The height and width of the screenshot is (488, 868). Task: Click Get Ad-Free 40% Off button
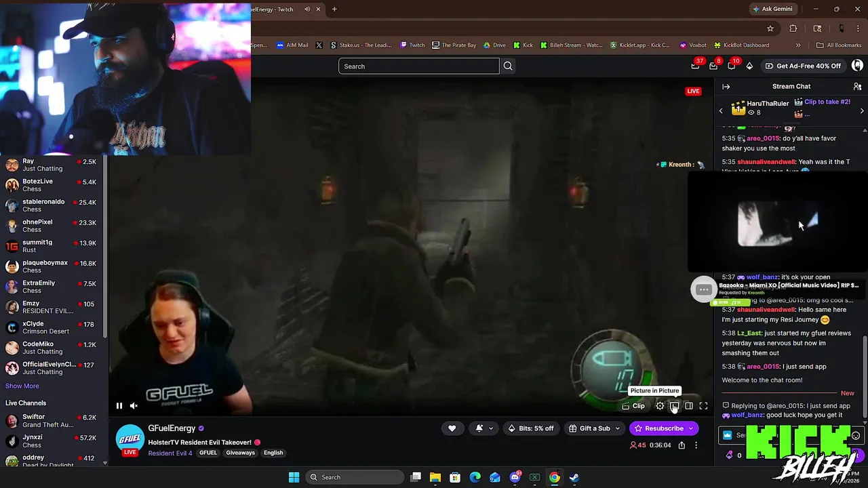point(803,66)
